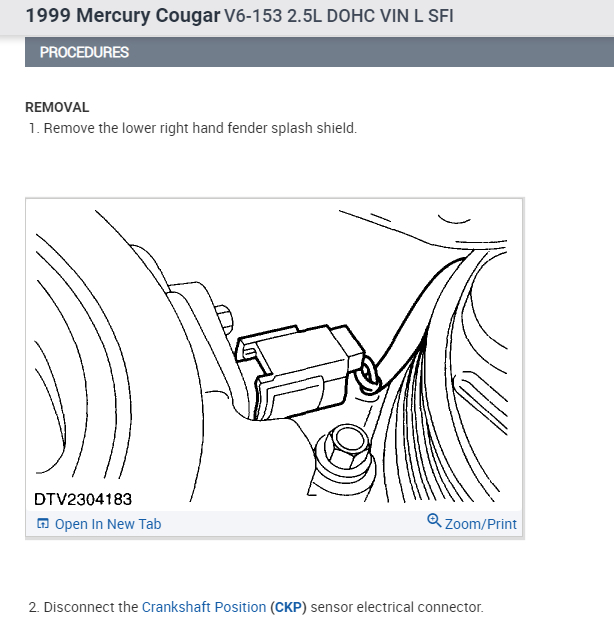This screenshot has height=641, width=614.
Task: Select step 1 fender splash shield text
Action: tap(200, 128)
